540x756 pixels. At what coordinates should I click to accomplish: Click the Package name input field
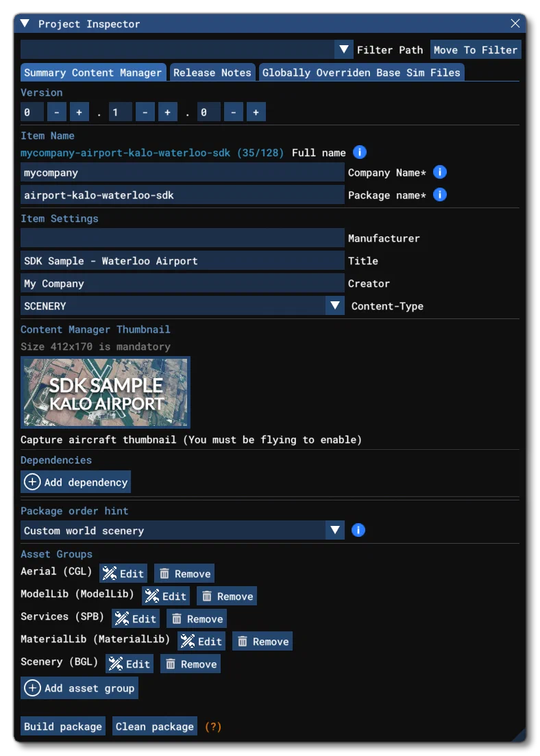(x=182, y=194)
